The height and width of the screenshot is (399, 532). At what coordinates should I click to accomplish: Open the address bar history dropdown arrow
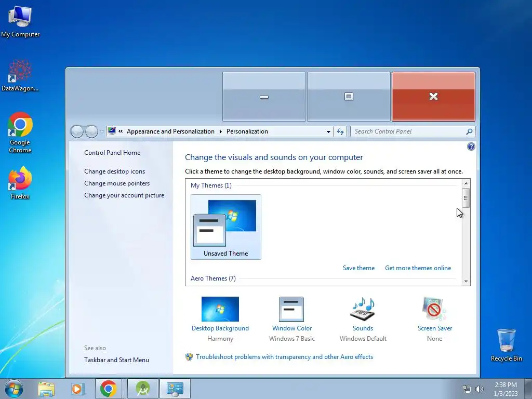pyautogui.click(x=328, y=131)
